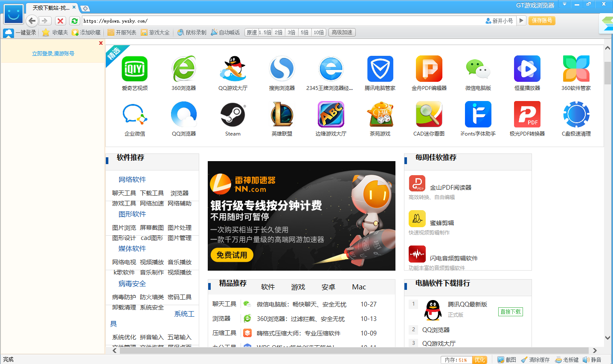The image size is (613, 364).
Task: Open the QQ游戏大厅 penguin icon
Action: (x=233, y=69)
